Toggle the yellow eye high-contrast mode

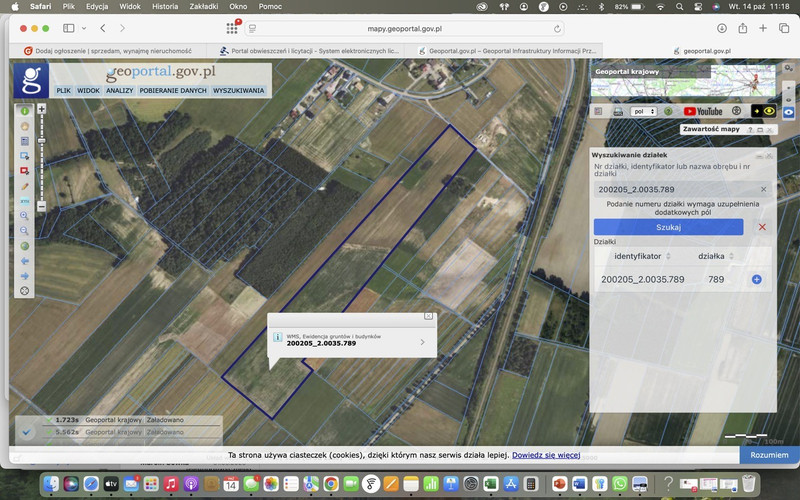click(769, 111)
